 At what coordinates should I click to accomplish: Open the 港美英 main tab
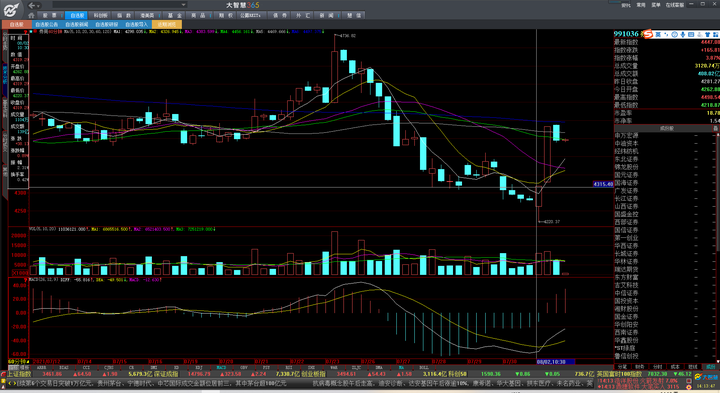tap(147, 15)
